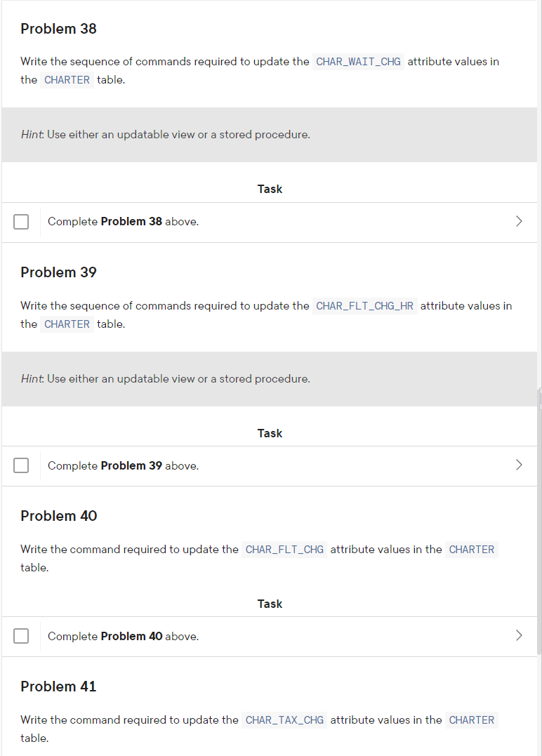Click the hint box under Problem 39
Screen dimensions: 542x756
click(269, 379)
